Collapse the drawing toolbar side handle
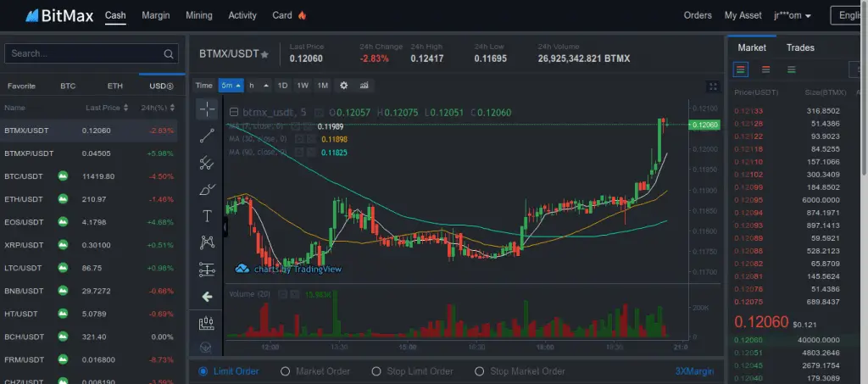Viewport: 868px width, 384px height. click(225, 227)
